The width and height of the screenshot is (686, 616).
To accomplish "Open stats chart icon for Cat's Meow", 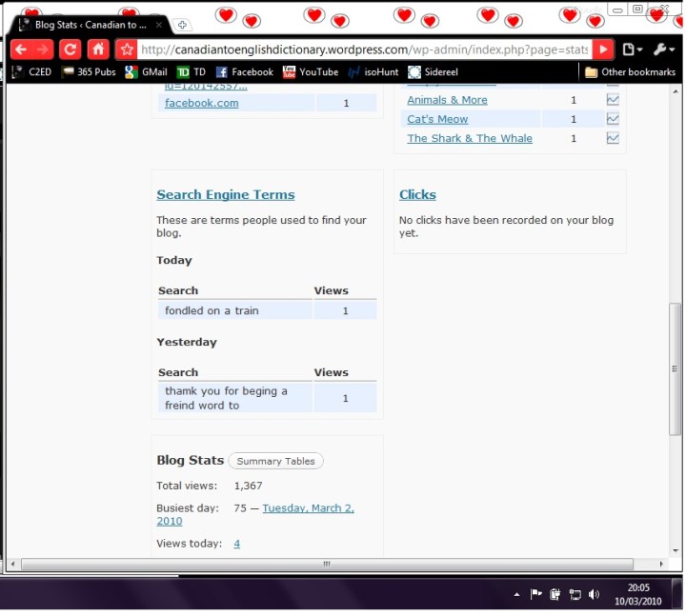I will point(613,119).
